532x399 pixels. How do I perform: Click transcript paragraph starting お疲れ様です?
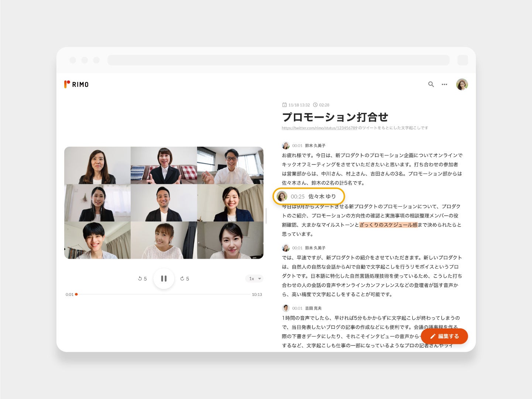372,169
